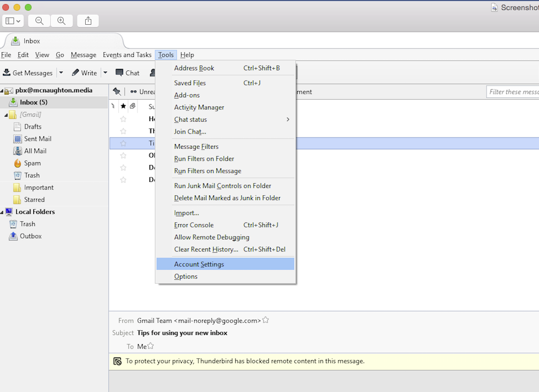Toggle star for the first message row

coord(123,119)
